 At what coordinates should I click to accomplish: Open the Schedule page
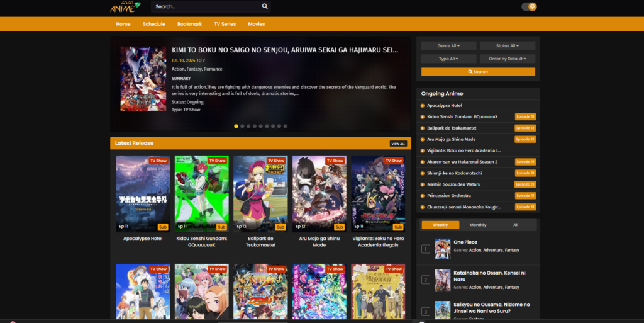coord(154,24)
